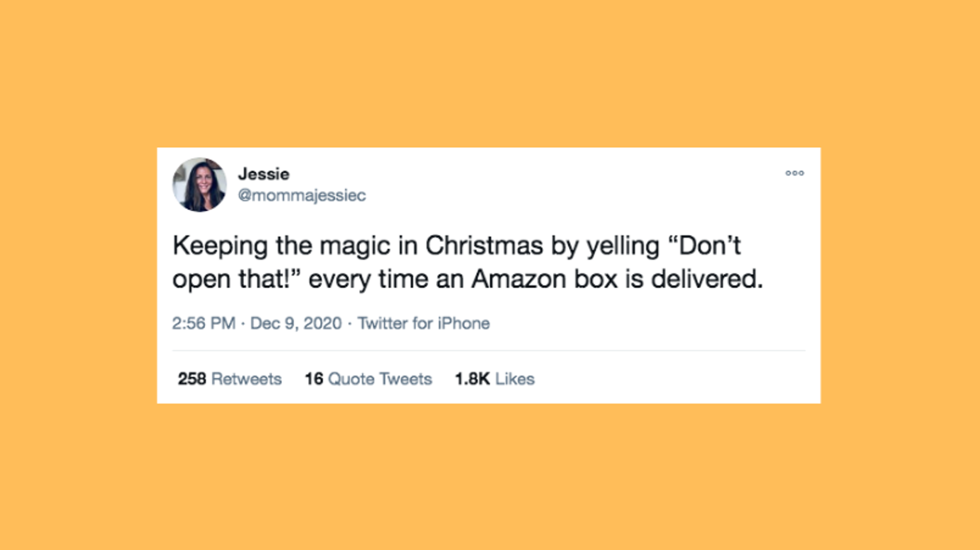Click the Dec 9, 2020 date
980x550 pixels.
click(296, 323)
